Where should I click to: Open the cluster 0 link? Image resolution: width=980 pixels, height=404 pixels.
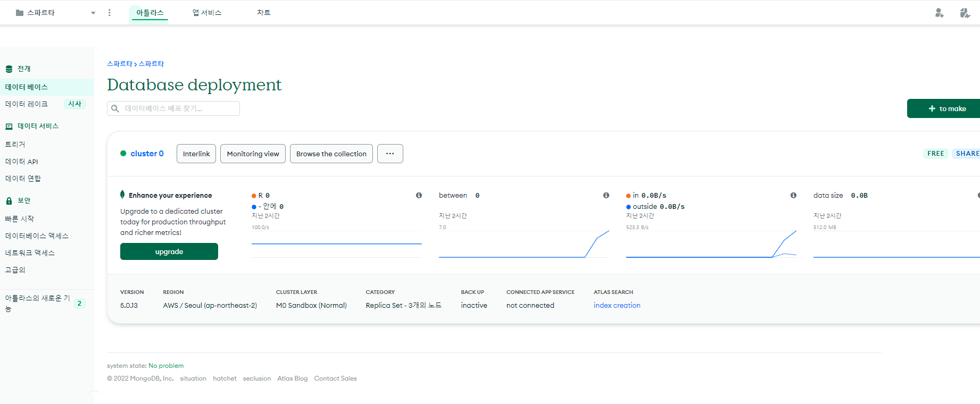(147, 154)
